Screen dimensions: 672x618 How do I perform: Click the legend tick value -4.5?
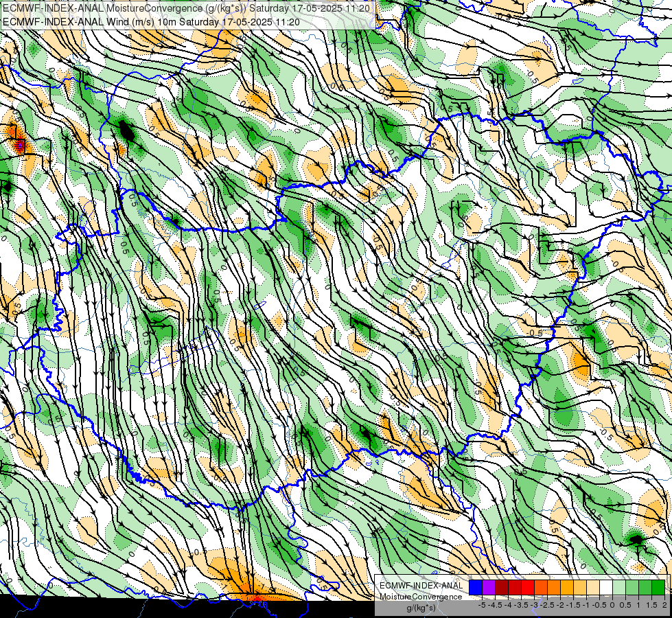495,605
